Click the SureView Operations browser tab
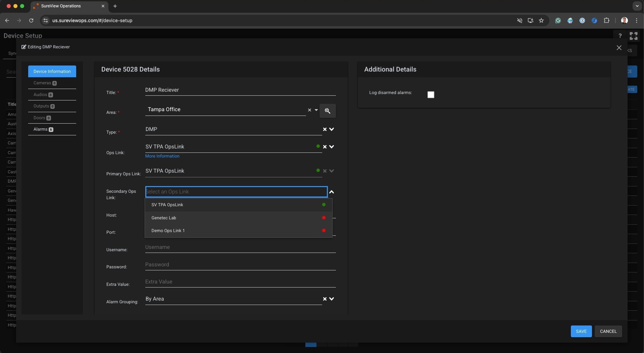This screenshot has height=353, width=644. [x=69, y=6]
